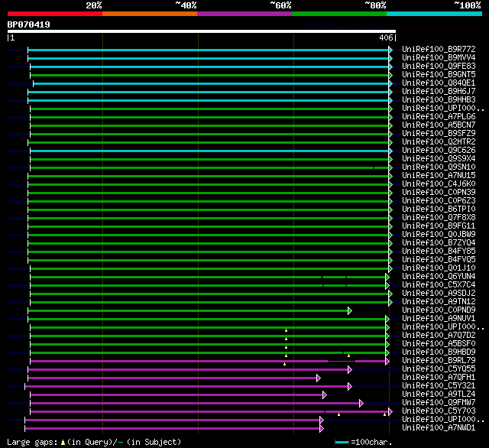Click the green Q9SN10 alignment bar
489x448 pixels.
[209, 168]
